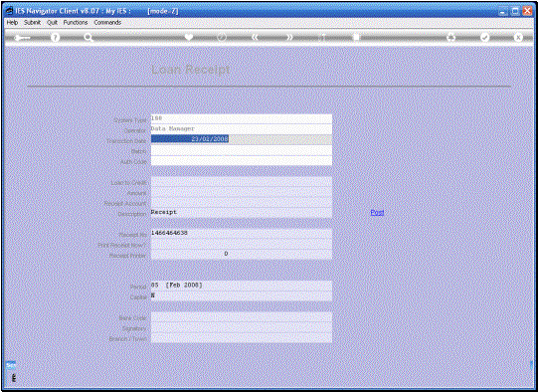This screenshot has height=392, width=538.
Task: Click the Capital field showing N
Action: (x=242, y=295)
